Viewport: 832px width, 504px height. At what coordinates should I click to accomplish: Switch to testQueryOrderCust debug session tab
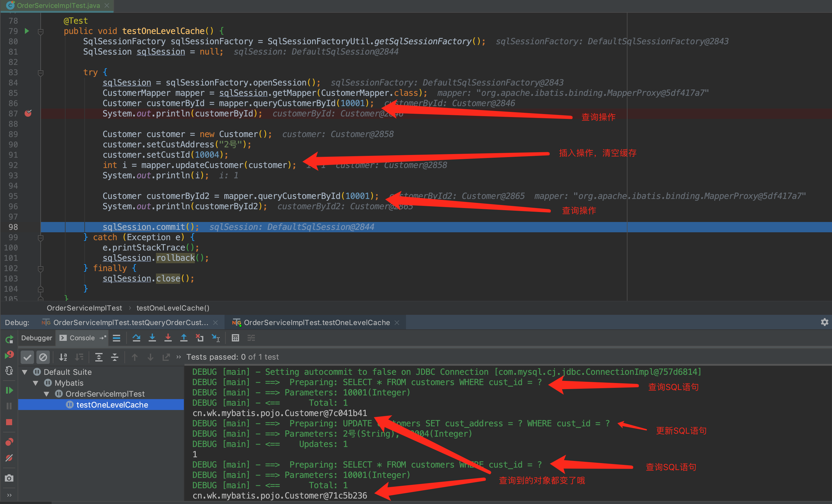pos(130,322)
